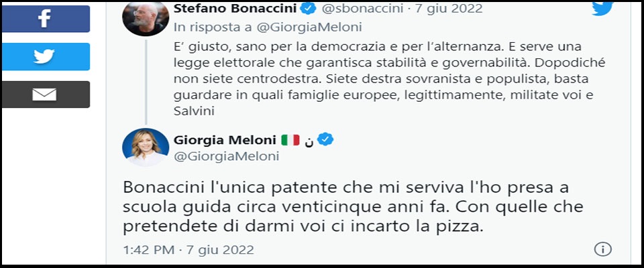Click the Facebook share button
The width and height of the screenshot is (644, 268).
(x=46, y=19)
